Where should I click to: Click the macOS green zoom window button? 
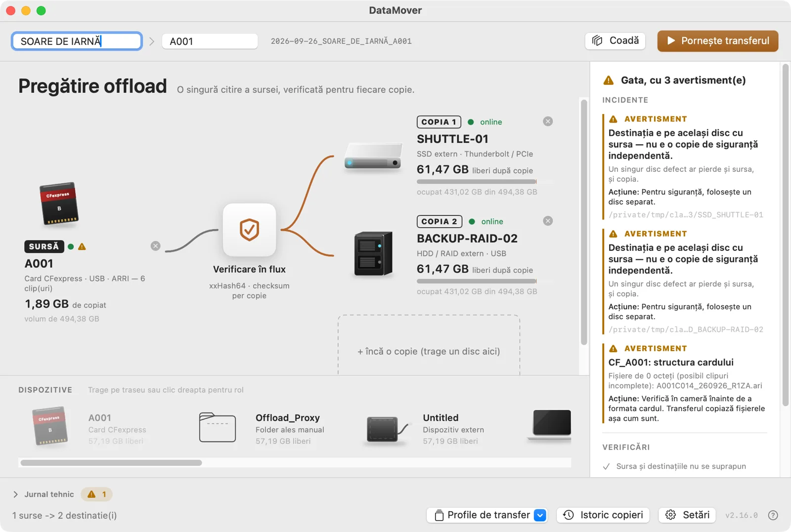[41, 10]
